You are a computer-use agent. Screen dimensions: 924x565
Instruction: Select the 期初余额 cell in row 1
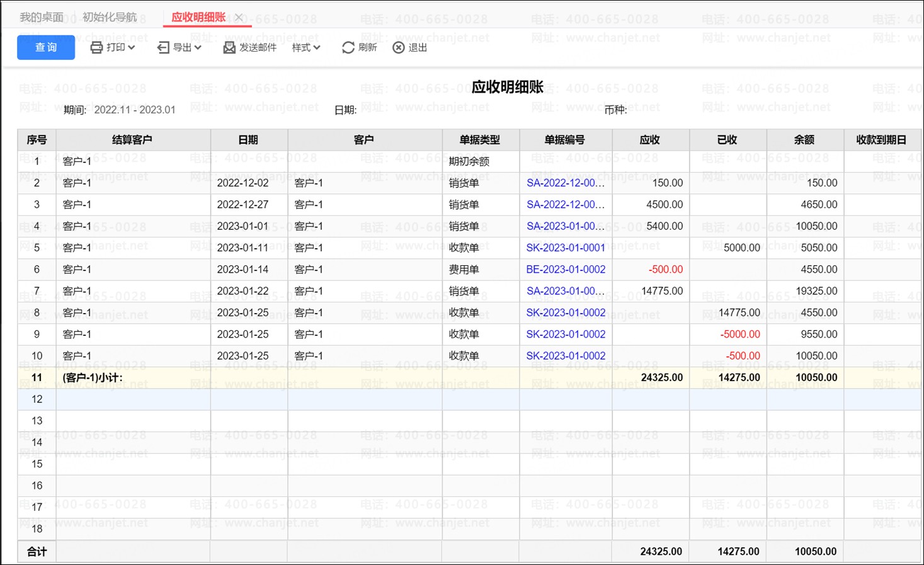tap(480, 161)
